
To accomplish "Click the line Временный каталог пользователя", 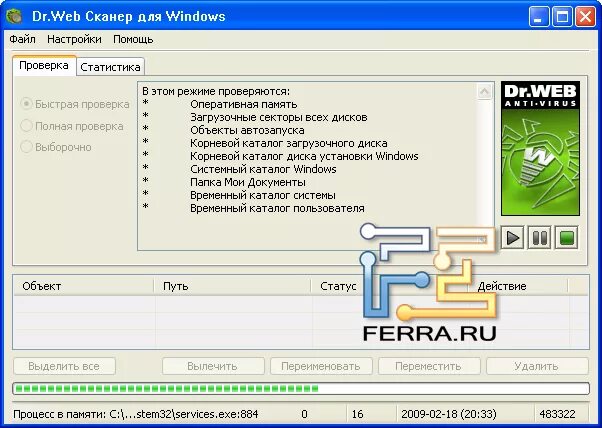I will coord(277,208).
